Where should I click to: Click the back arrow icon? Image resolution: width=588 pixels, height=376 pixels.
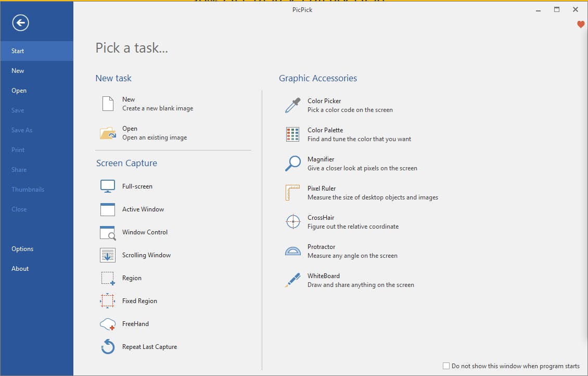21,22
